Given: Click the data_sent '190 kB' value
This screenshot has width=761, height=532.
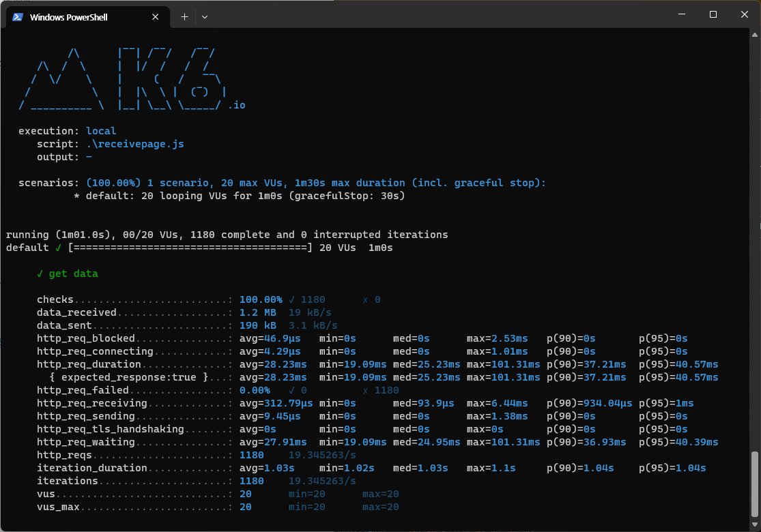Looking at the screenshot, I should [258, 325].
